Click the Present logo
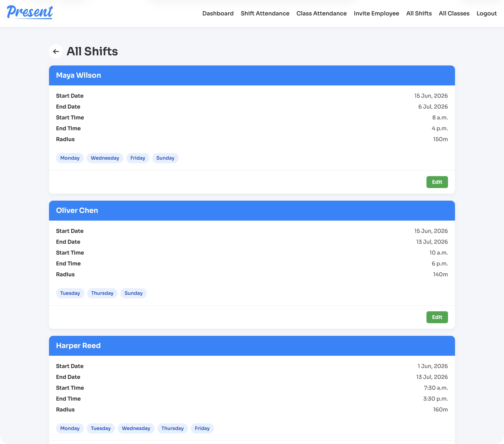 pyautogui.click(x=30, y=12)
